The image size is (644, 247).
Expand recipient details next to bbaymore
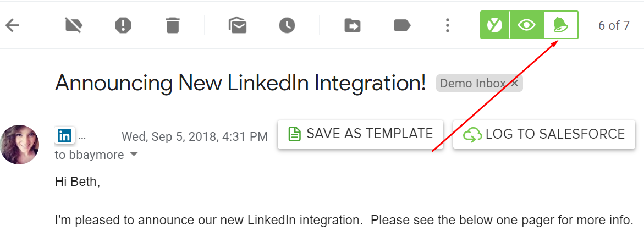(134, 155)
